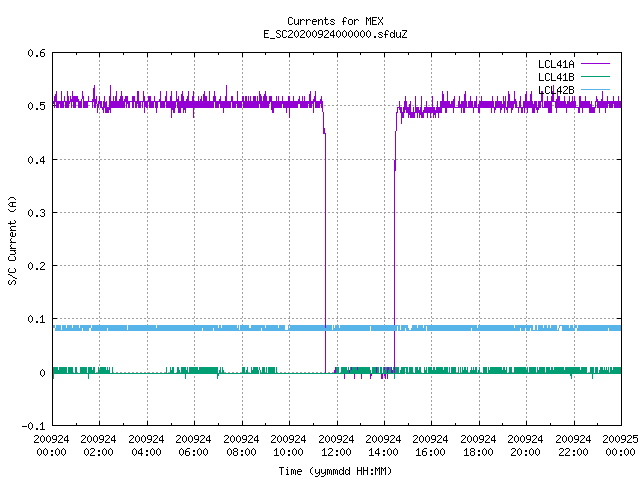Click the 10:00 time tick label
The image size is (640, 480).
tap(288, 452)
